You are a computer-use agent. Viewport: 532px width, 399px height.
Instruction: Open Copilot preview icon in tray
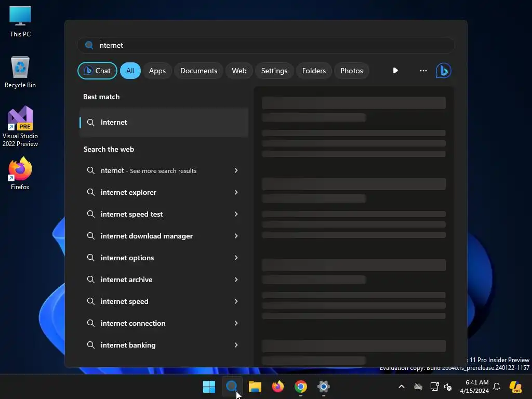tap(515, 387)
